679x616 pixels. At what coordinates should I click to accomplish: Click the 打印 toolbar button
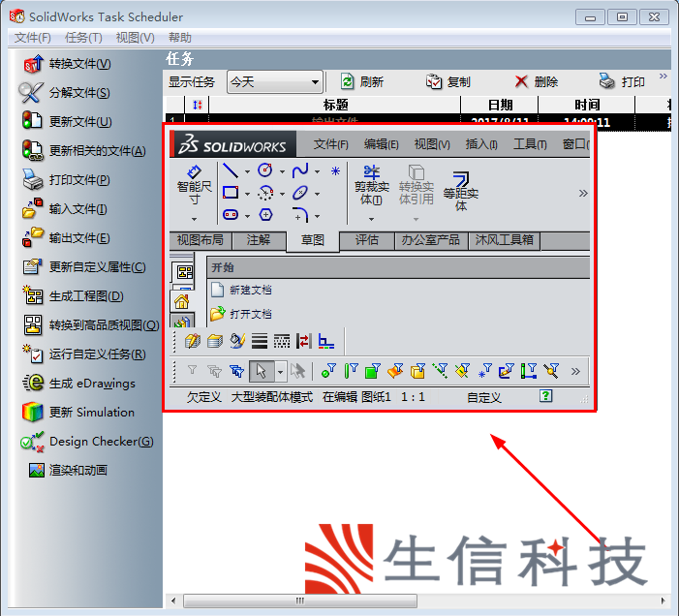click(622, 81)
